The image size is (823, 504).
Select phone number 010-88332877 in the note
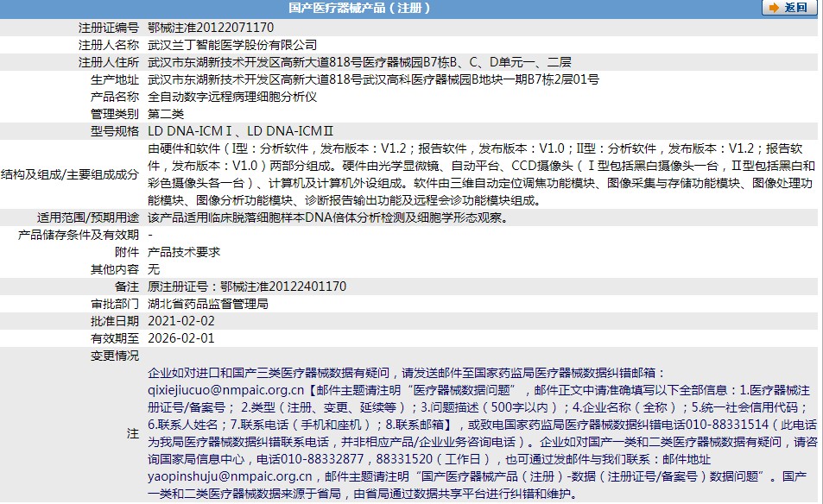click(322, 459)
